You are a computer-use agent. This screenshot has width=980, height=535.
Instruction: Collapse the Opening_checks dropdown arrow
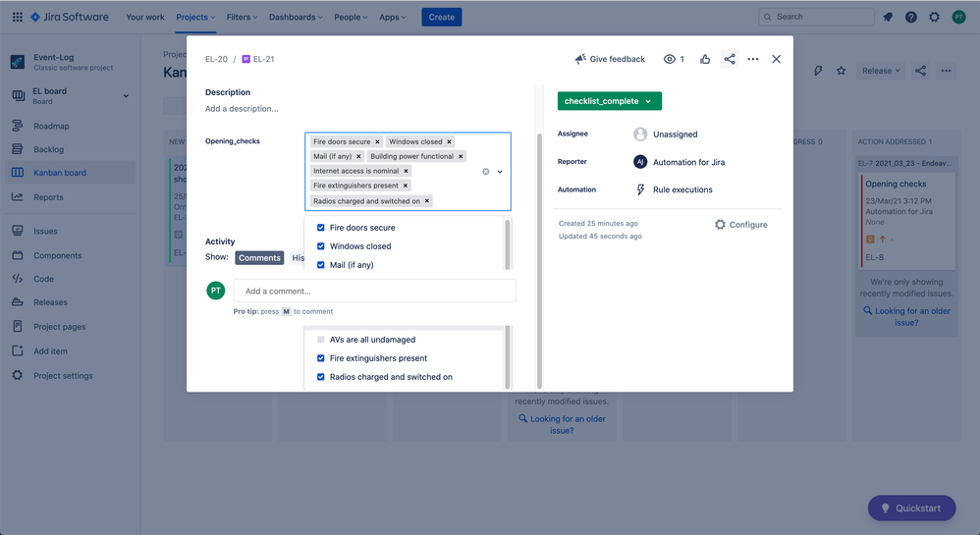coord(500,171)
